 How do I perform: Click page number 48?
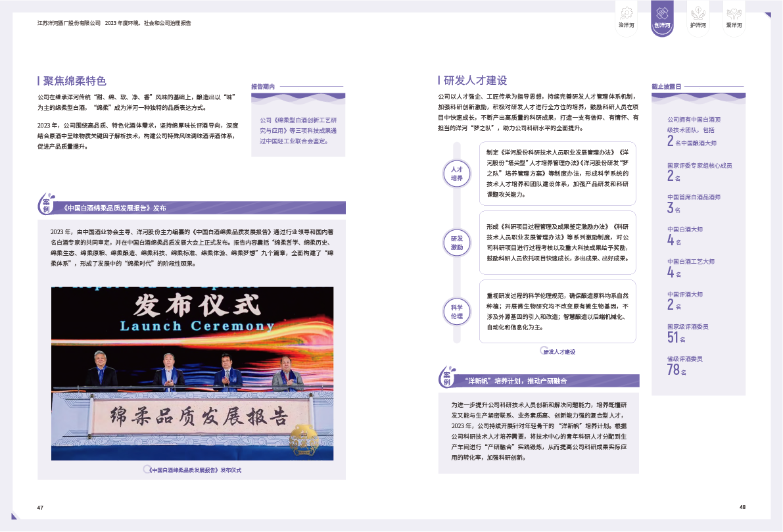pos(742,507)
